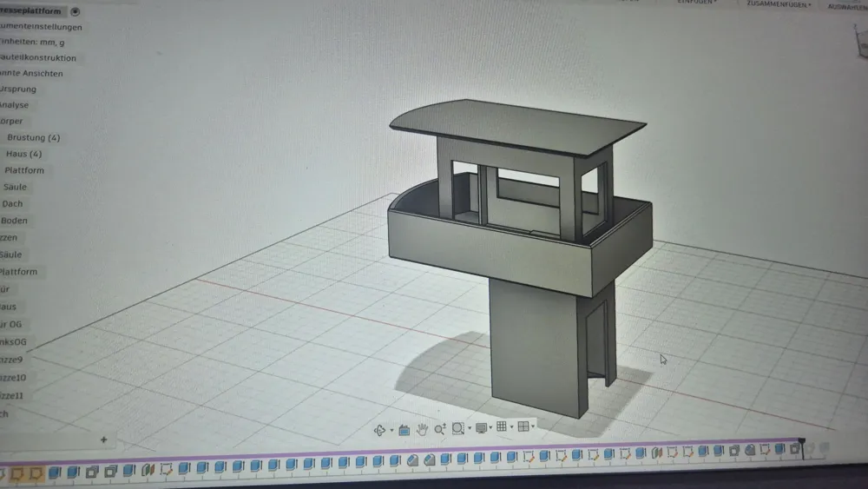Select first grey fillet feature in timeline

(413, 460)
